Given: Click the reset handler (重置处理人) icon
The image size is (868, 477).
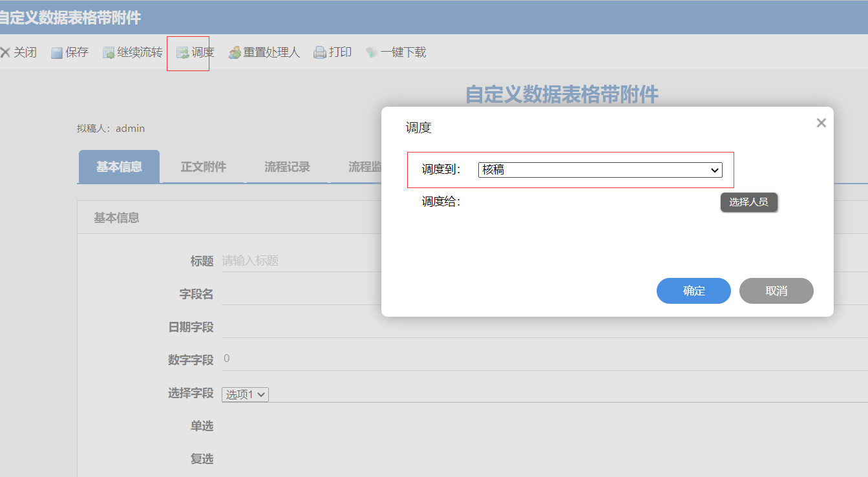Looking at the screenshot, I should (x=235, y=53).
